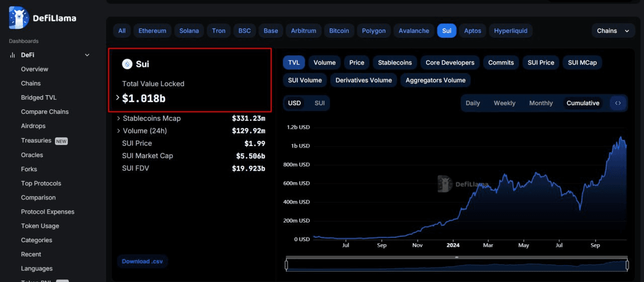Image resolution: width=644 pixels, height=282 pixels.
Task: Click the SUI FDV value
Action: pyautogui.click(x=249, y=168)
